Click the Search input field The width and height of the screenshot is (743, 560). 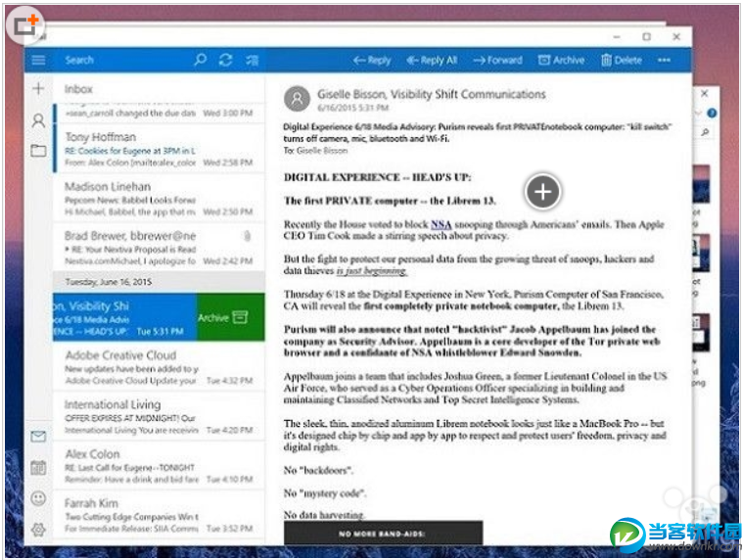click(123, 60)
